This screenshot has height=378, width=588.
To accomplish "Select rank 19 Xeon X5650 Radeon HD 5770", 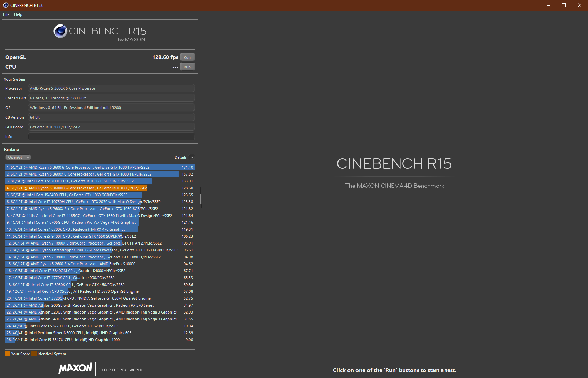I will pos(100,291).
